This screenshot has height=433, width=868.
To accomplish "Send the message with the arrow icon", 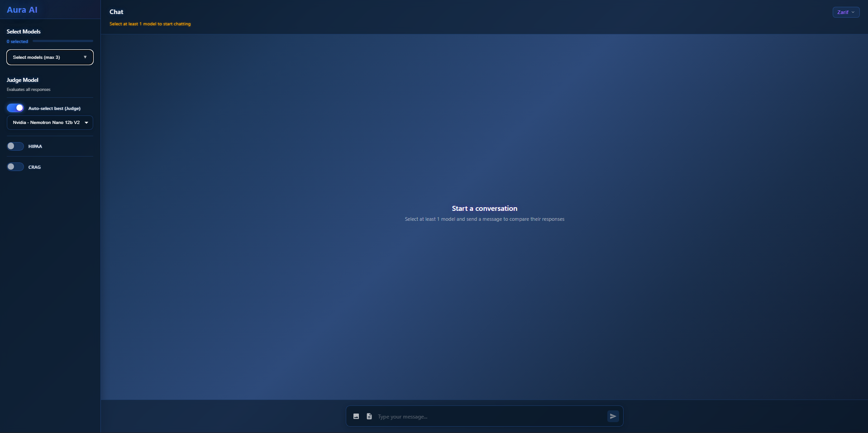I will pos(613,416).
